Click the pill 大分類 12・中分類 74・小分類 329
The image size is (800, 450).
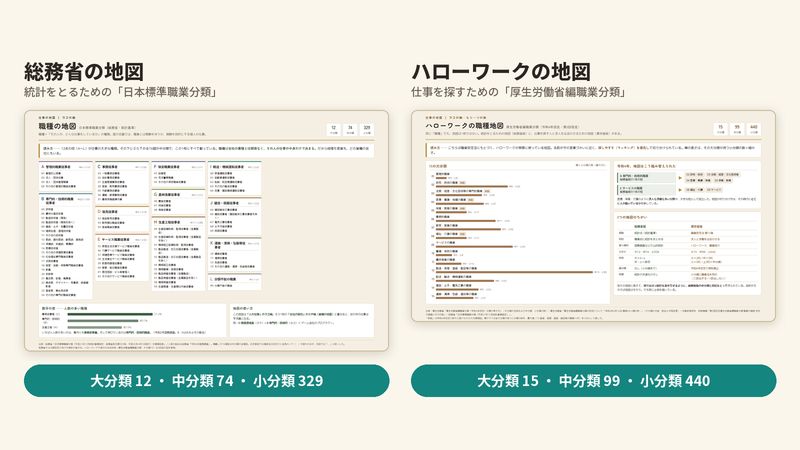[x=207, y=381]
